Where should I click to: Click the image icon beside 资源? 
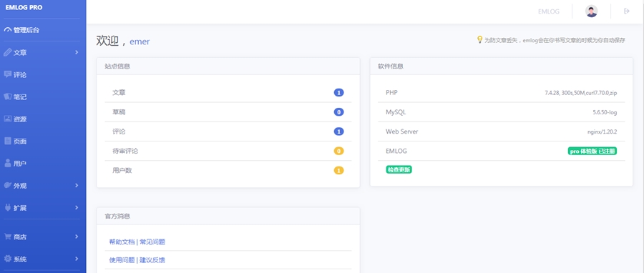(7, 119)
